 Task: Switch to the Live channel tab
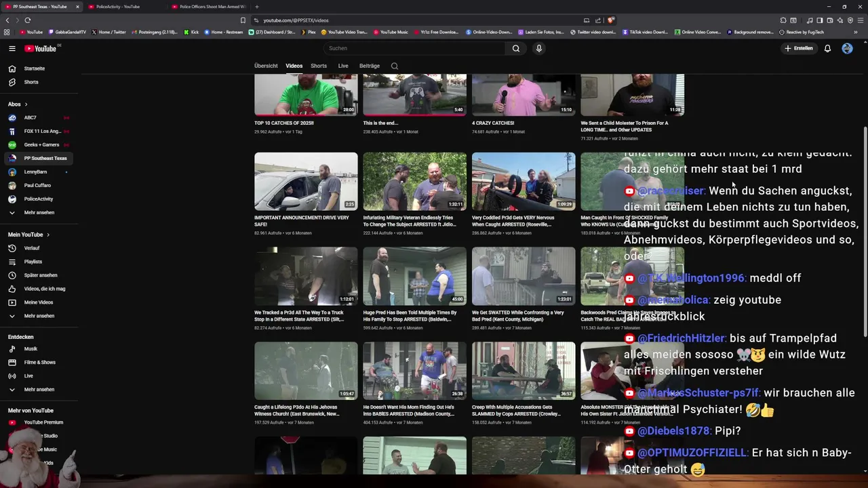(x=343, y=66)
